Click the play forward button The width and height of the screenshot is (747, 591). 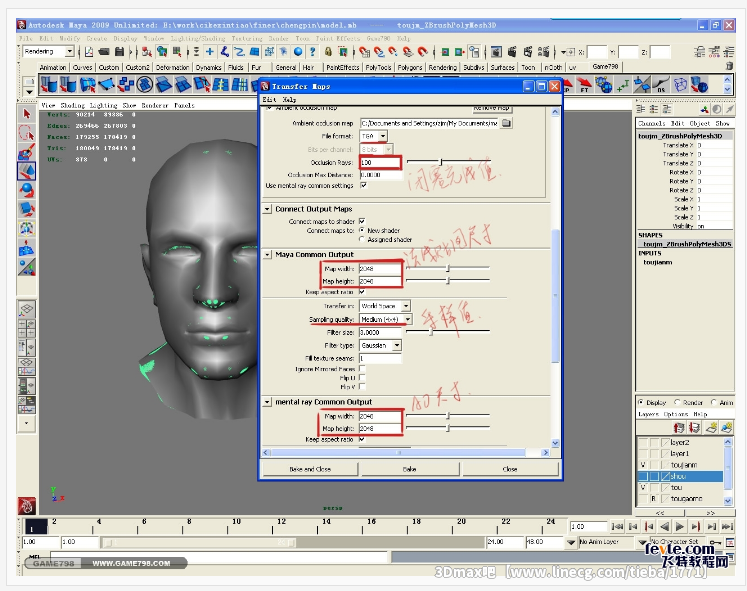point(680,526)
